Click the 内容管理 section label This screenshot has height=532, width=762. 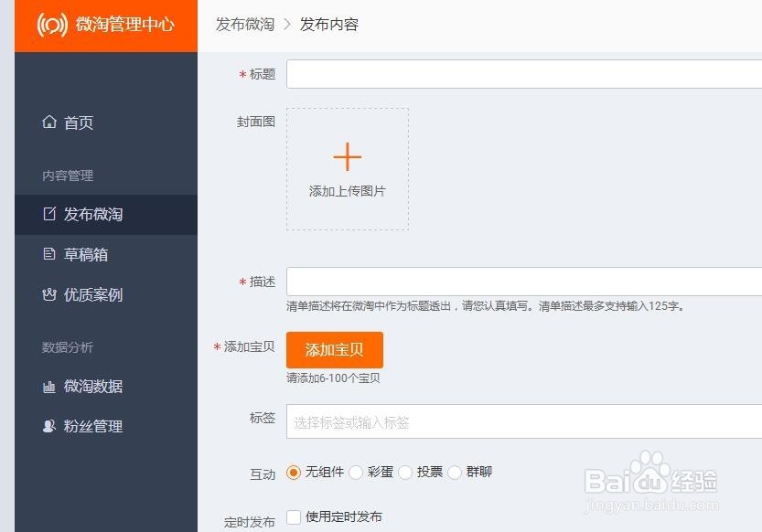(x=68, y=176)
